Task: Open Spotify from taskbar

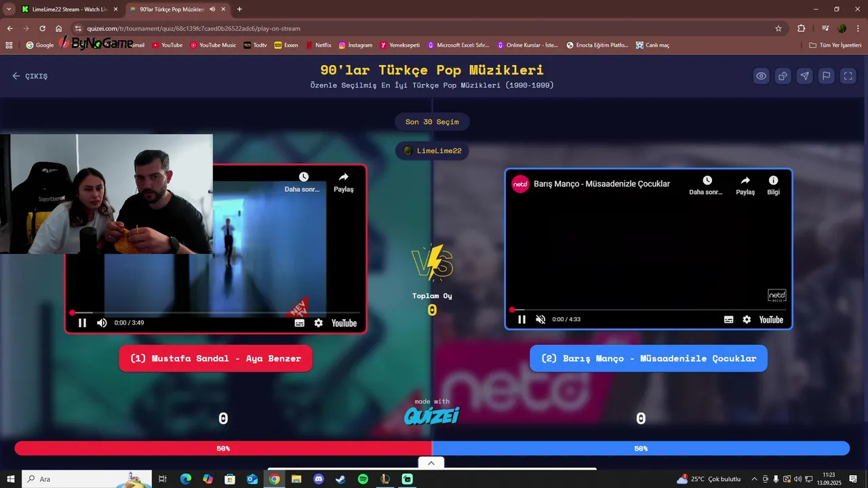Action: click(363, 479)
